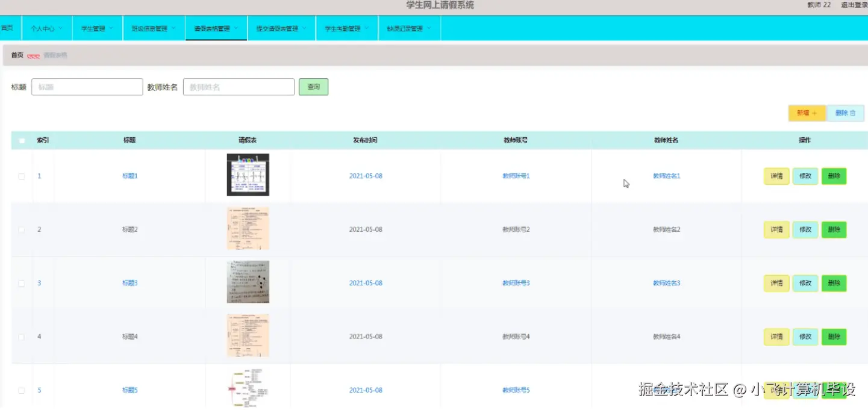Click 修改 button for row 标题2
This screenshot has height=410, width=868.
(805, 230)
